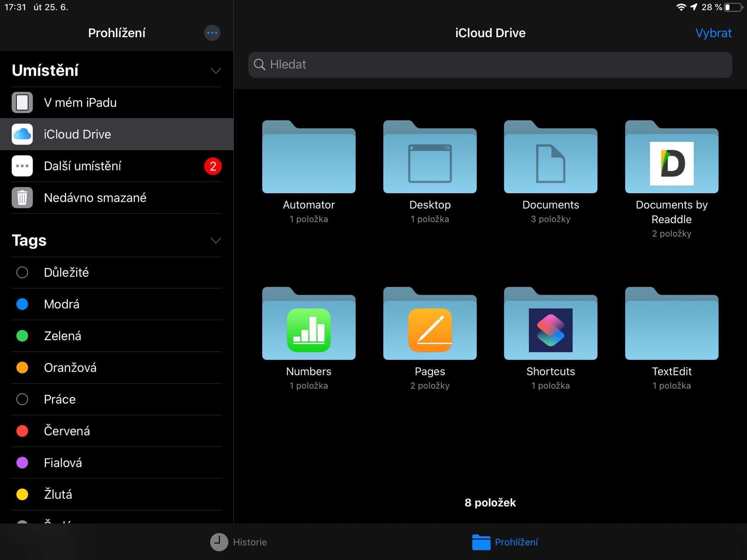Select the Důležité tag

tap(22, 272)
